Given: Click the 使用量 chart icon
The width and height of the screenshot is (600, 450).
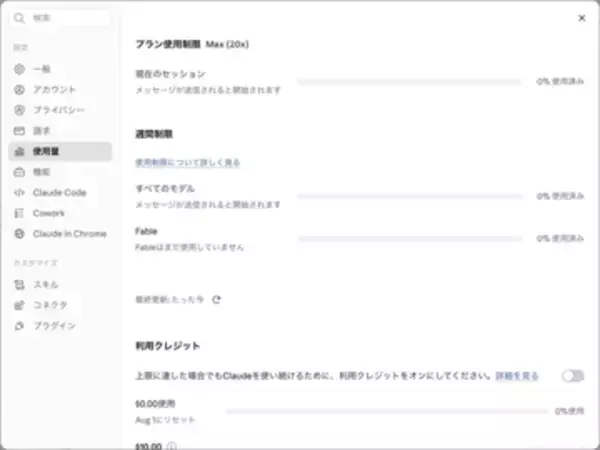Looking at the screenshot, I should coord(19,152).
